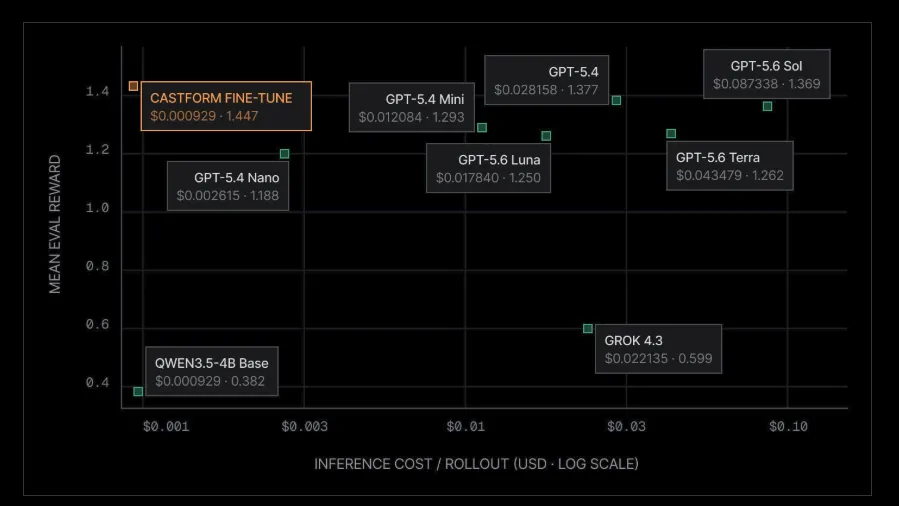Click the 1.0 y-axis tick label
The image size is (899, 506).
97,207
